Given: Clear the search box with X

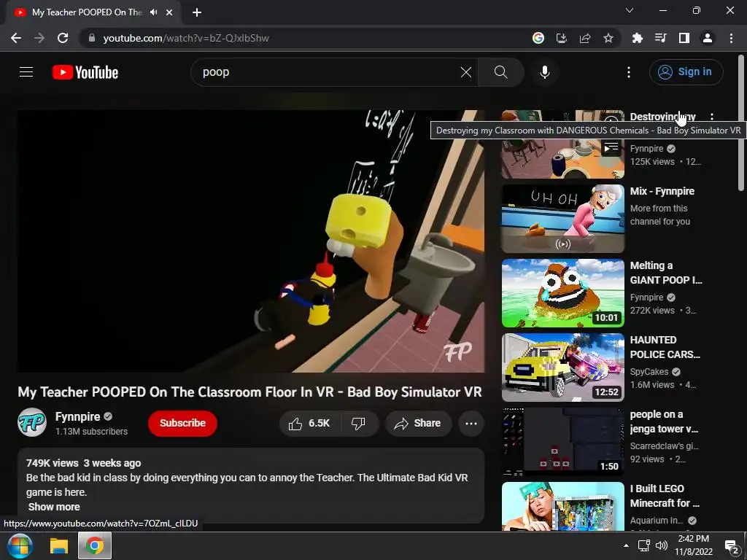Looking at the screenshot, I should pos(466,72).
